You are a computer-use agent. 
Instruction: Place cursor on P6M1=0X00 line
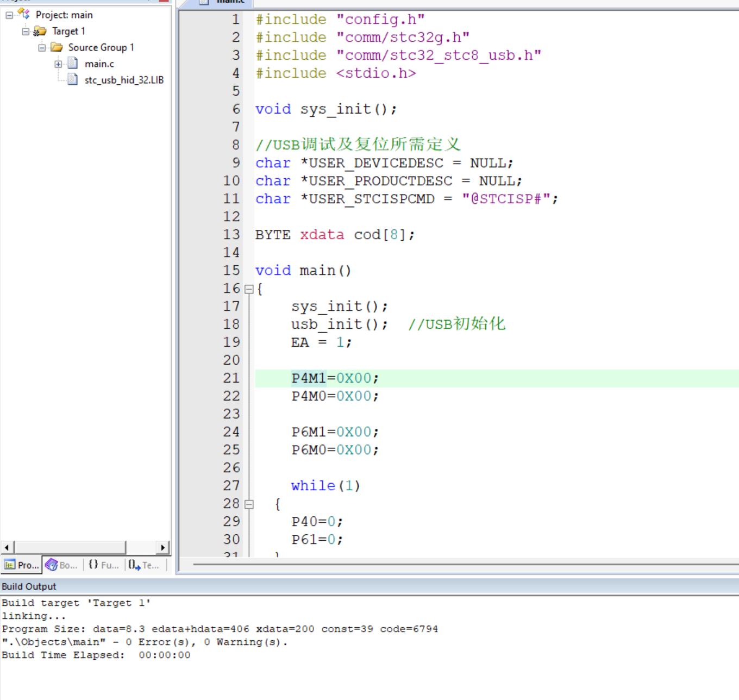coord(335,432)
